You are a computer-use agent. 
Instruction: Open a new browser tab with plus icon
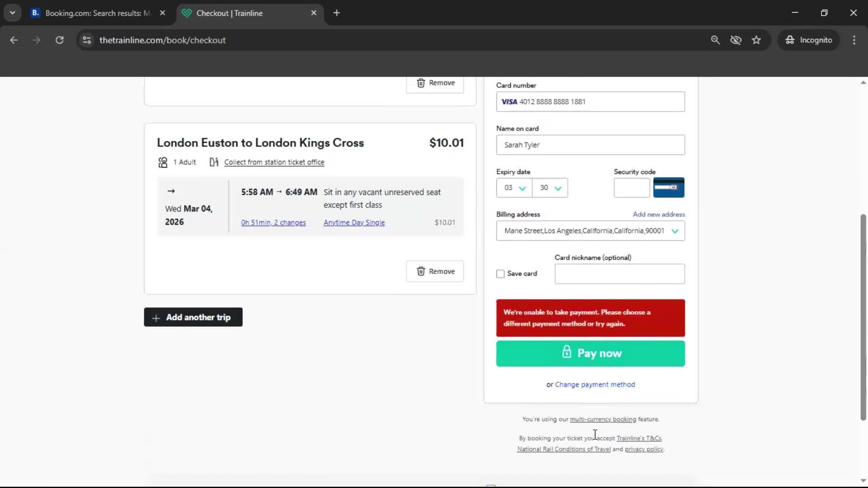337,13
